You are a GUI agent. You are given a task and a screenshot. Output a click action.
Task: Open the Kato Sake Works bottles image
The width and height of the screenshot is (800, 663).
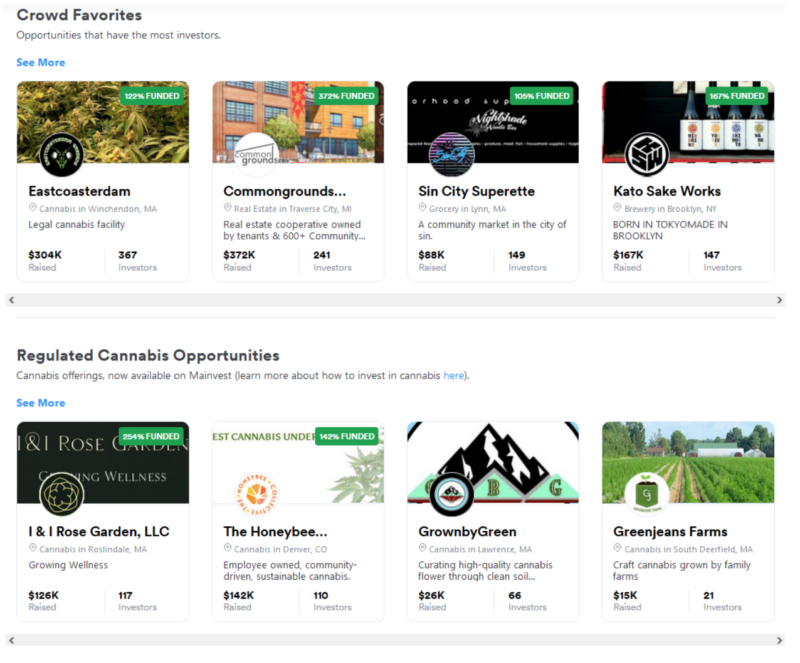click(688, 122)
